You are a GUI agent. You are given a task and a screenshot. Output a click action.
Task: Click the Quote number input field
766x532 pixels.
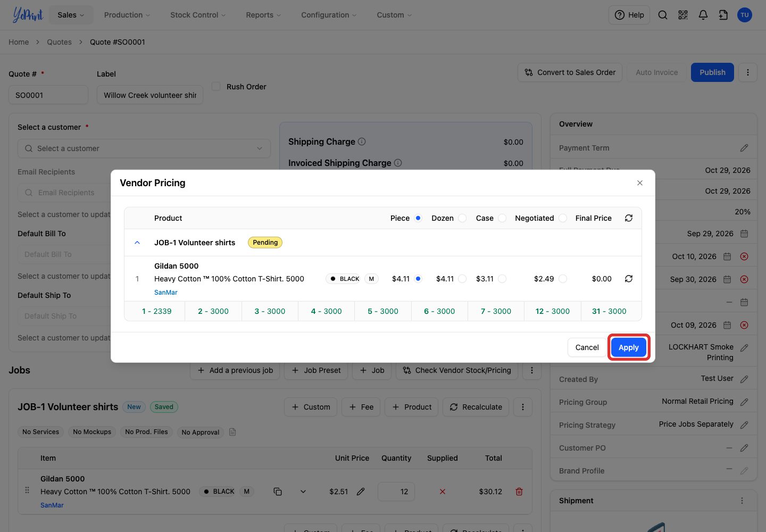(x=48, y=95)
